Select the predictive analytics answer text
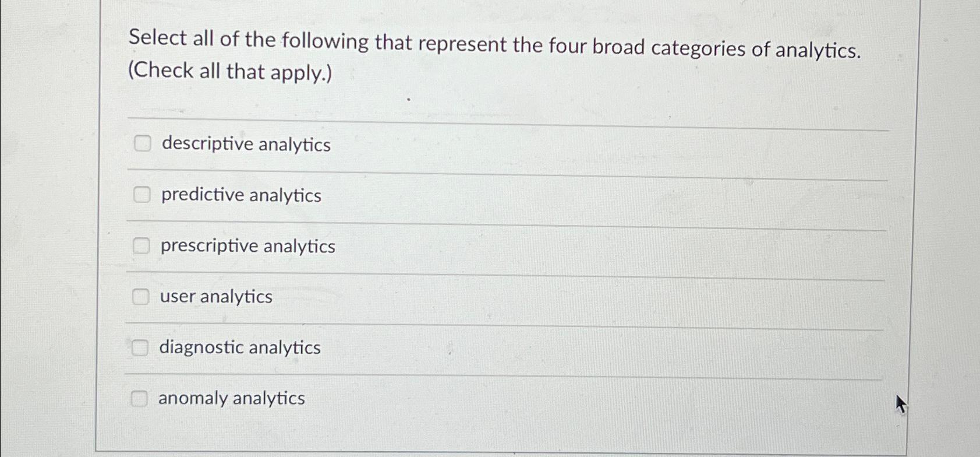 click(x=240, y=195)
